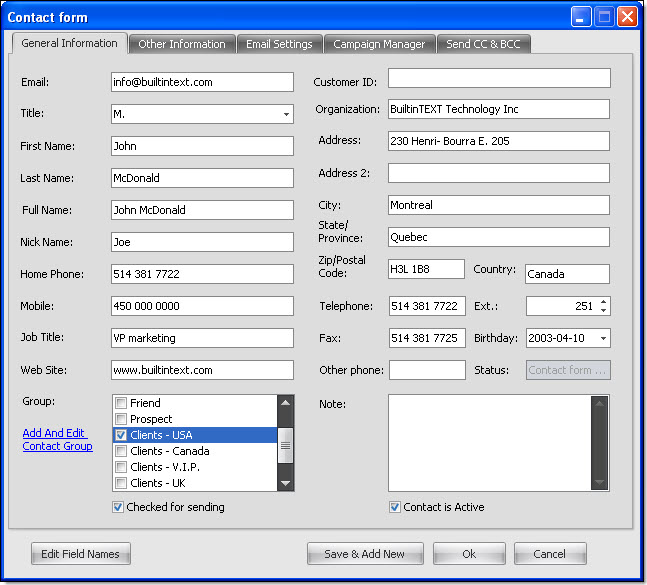Increase the Ext. value with up arrow
Screen dimensions: 647x585
[604, 302]
